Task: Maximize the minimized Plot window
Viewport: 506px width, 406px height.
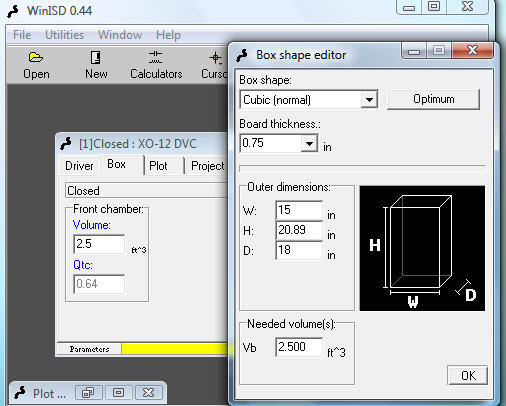Action: [x=118, y=393]
